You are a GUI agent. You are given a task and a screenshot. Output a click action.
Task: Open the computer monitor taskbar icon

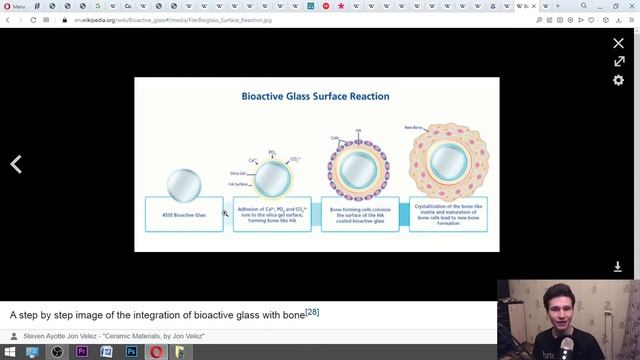click(x=32, y=352)
